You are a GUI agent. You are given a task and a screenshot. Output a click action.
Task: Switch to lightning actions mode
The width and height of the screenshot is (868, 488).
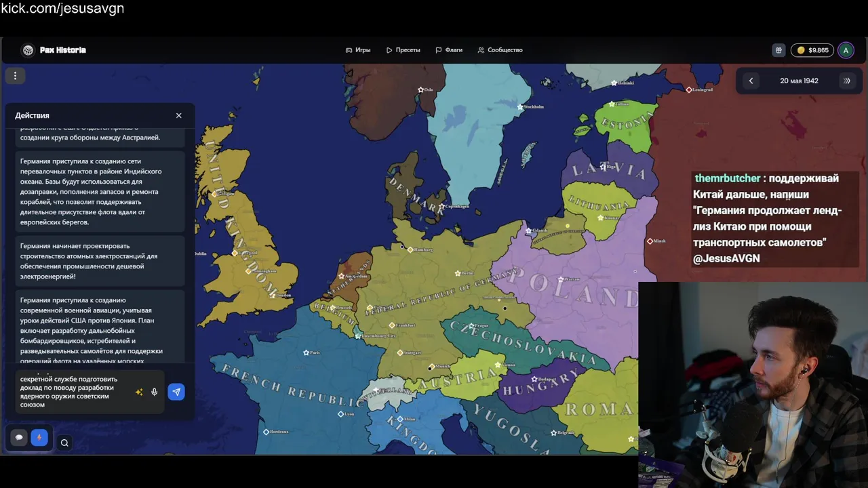(x=39, y=437)
